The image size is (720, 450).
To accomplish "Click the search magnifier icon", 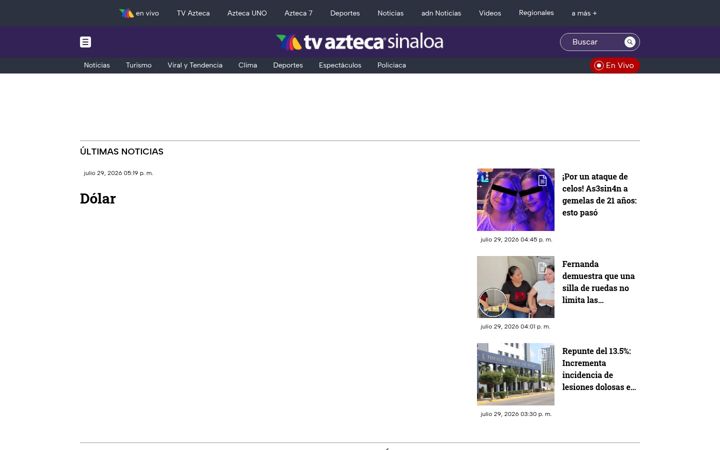I will tap(630, 42).
